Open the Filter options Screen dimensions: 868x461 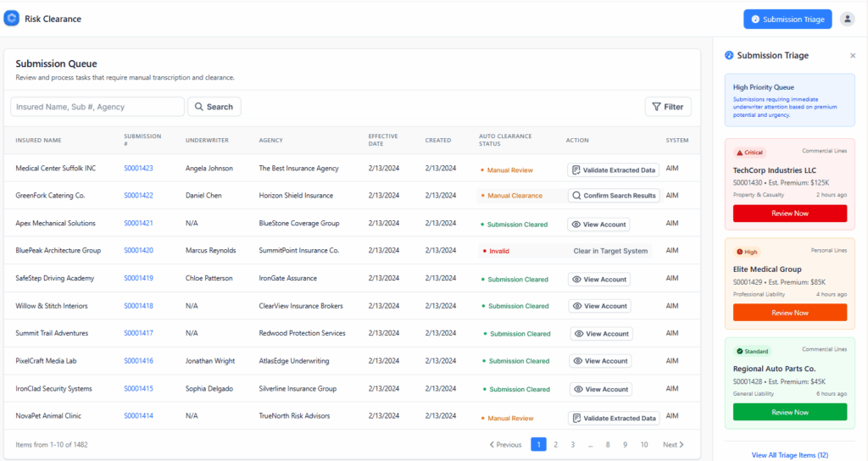click(667, 107)
